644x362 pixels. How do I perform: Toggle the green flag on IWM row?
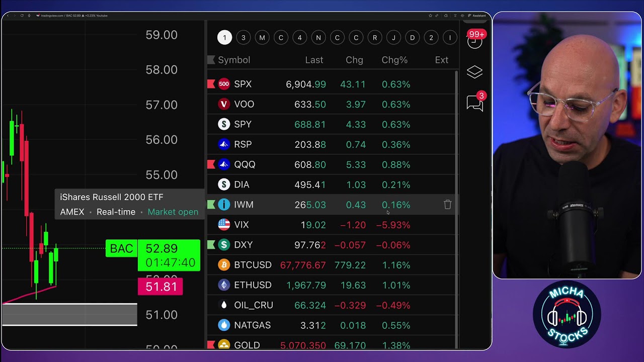click(x=211, y=205)
